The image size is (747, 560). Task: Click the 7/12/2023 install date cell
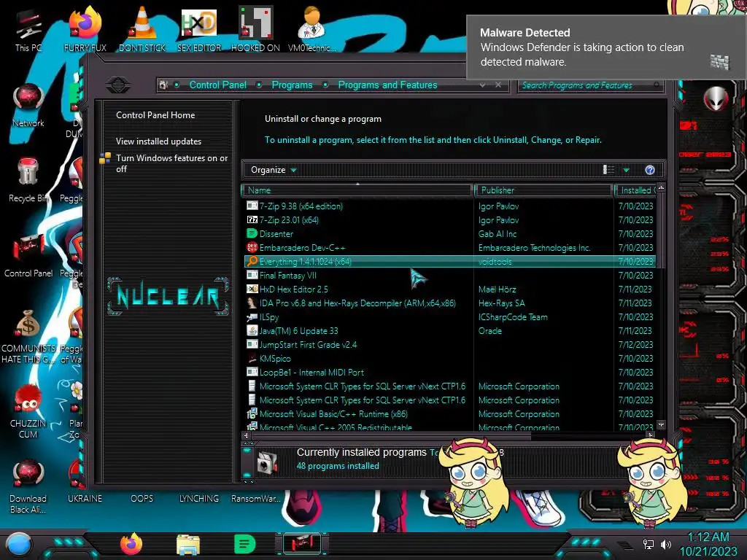tap(635, 344)
